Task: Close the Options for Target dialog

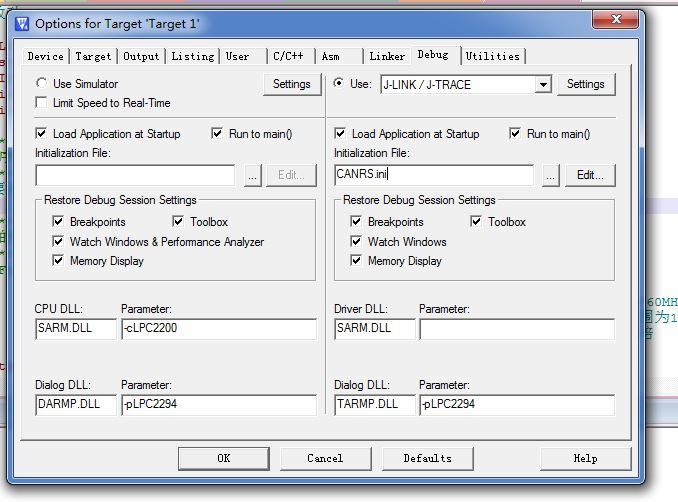Action: coord(616,19)
